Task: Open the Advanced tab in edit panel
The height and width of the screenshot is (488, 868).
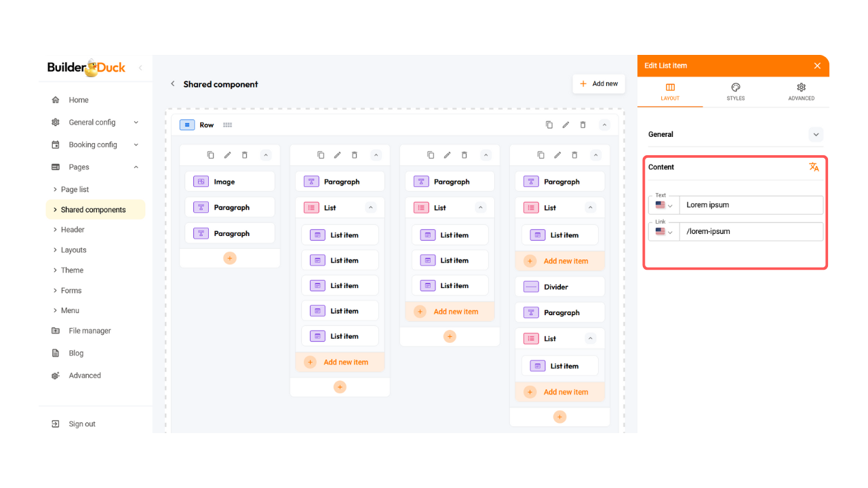Action: click(801, 91)
